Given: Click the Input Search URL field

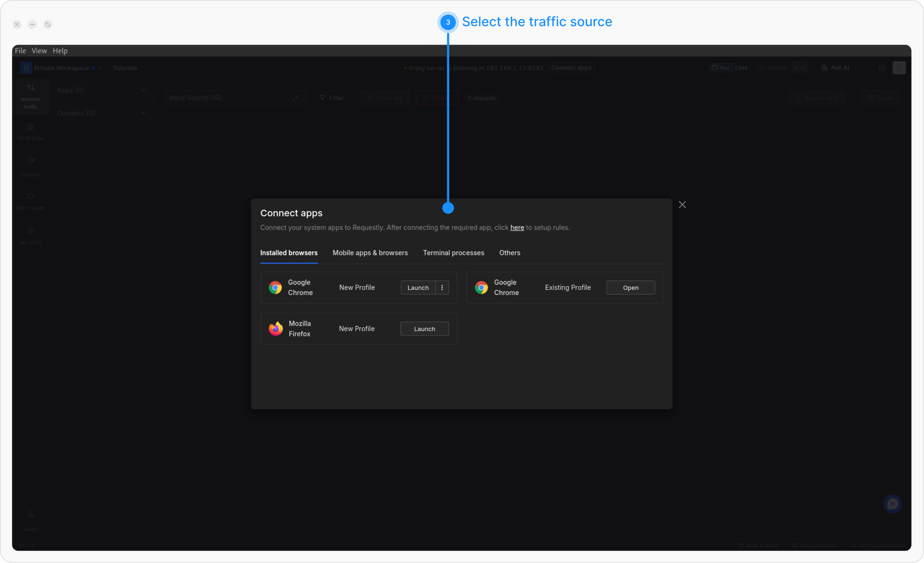Looking at the screenshot, I should point(229,98).
